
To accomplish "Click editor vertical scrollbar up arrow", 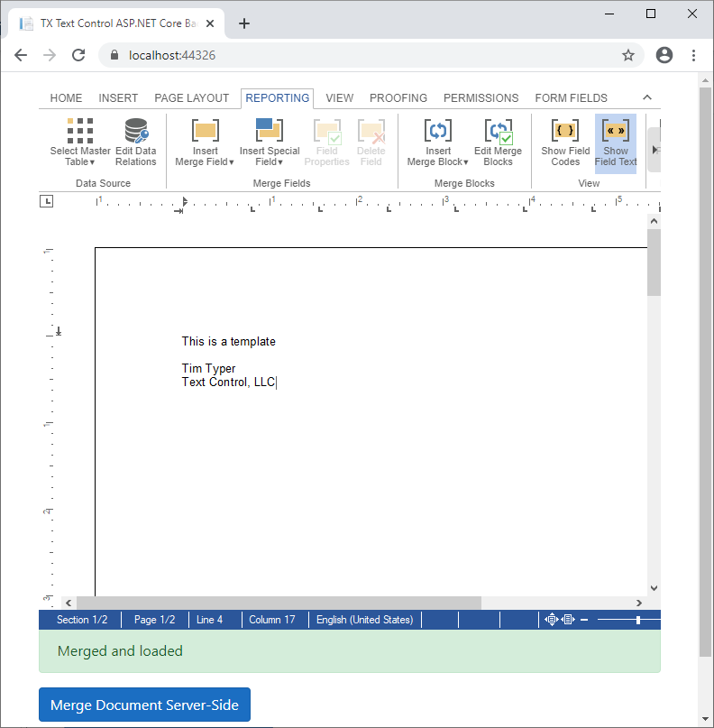I will point(654,221).
